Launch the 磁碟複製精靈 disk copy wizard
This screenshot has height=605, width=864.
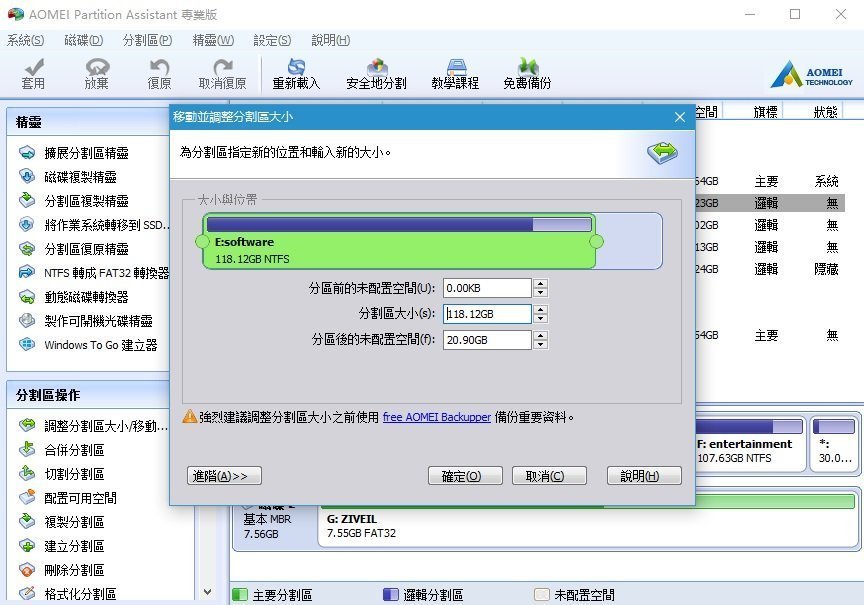80,177
